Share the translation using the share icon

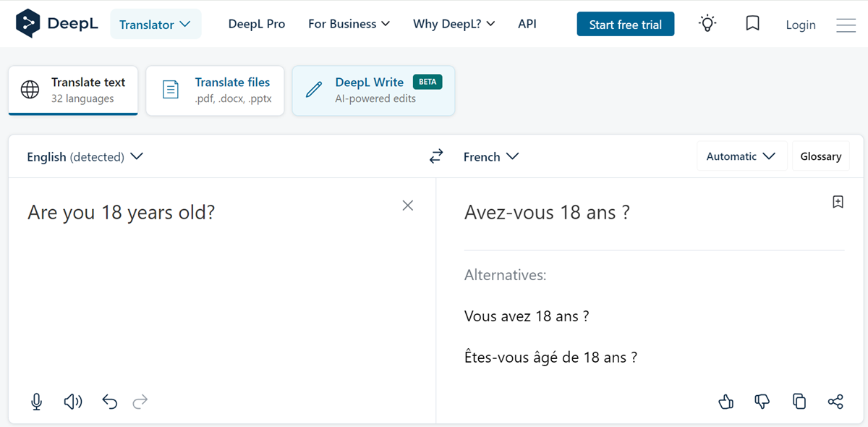835,402
